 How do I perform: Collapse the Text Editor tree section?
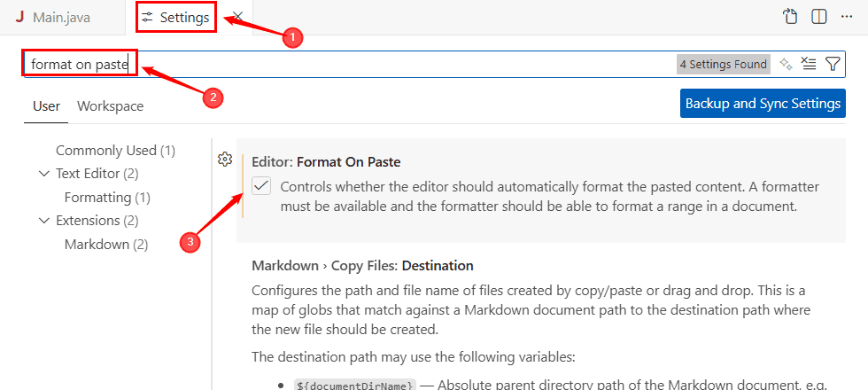click(x=44, y=174)
